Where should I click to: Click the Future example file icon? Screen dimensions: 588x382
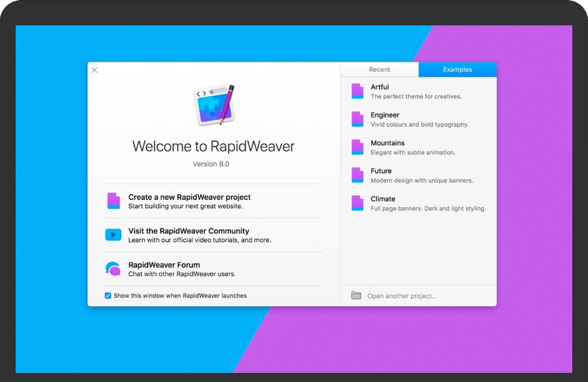pyautogui.click(x=358, y=175)
